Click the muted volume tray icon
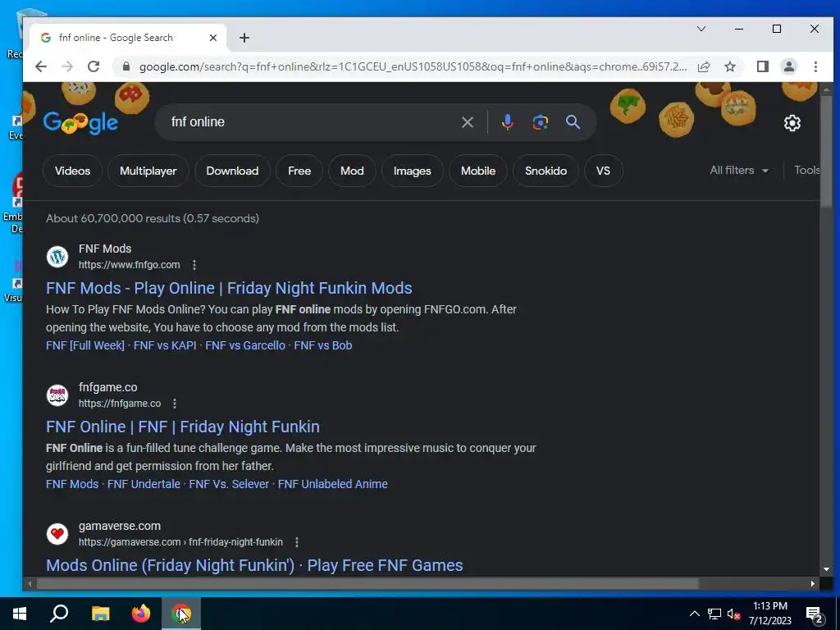 [733, 614]
